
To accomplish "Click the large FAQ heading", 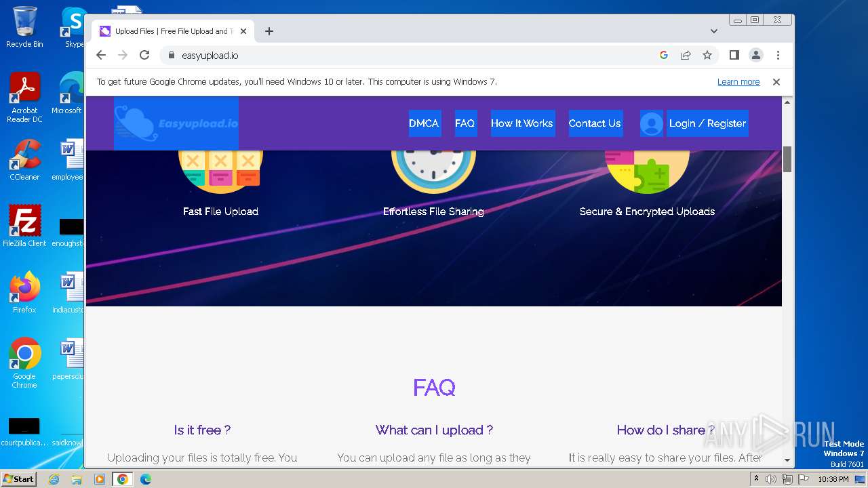I will click(x=434, y=388).
